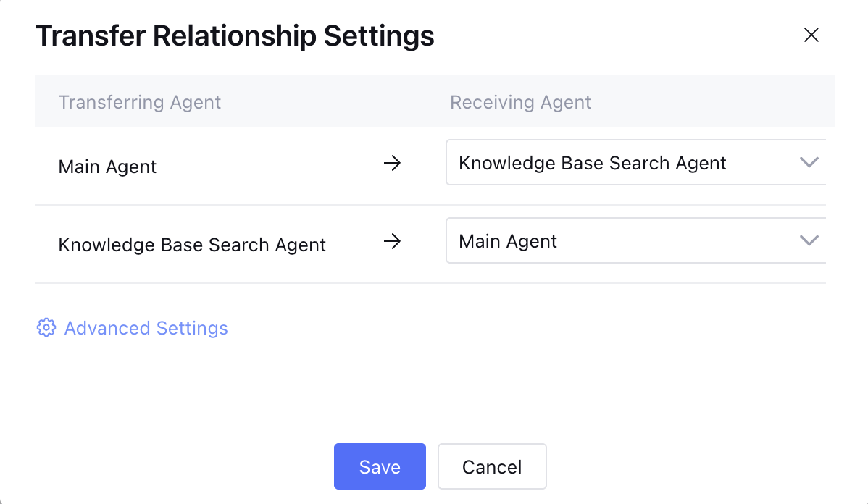The height and width of the screenshot is (504, 868).
Task: Click the selected value text in first receiving dropdown
Action: point(592,163)
